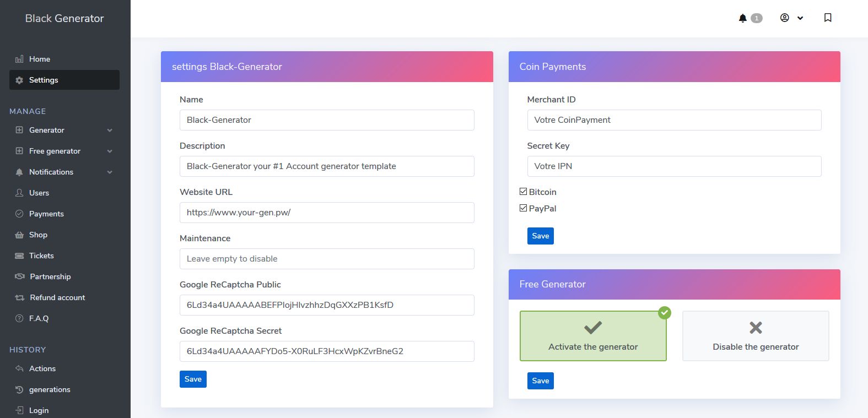Save the Free Generator setting
This screenshot has width=868, height=418.
coord(540,381)
